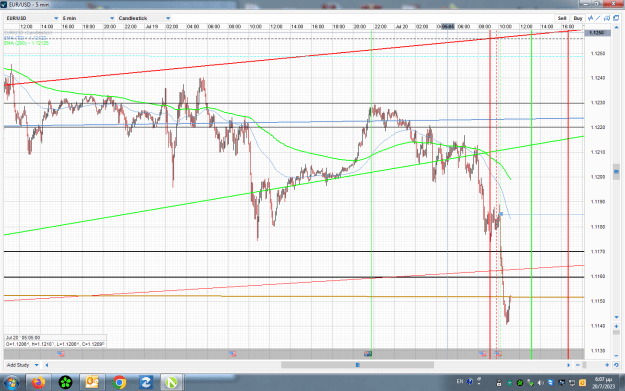Click the vertical scroll down arrow

pyautogui.click(x=616, y=317)
